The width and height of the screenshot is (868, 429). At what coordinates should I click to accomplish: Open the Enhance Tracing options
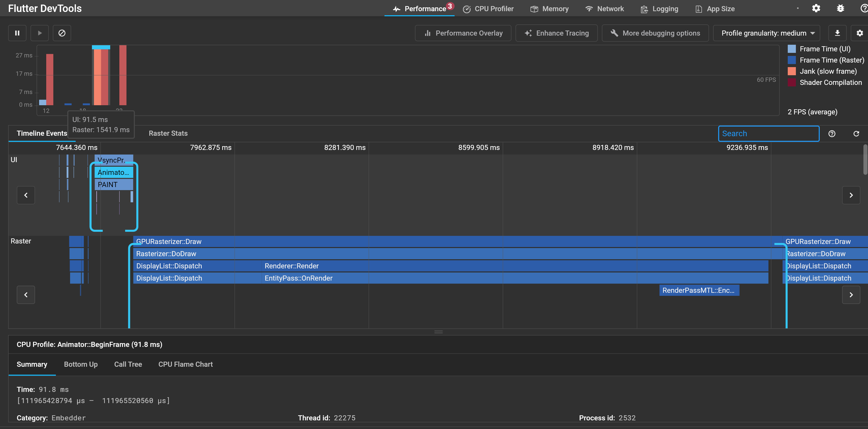pos(556,33)
